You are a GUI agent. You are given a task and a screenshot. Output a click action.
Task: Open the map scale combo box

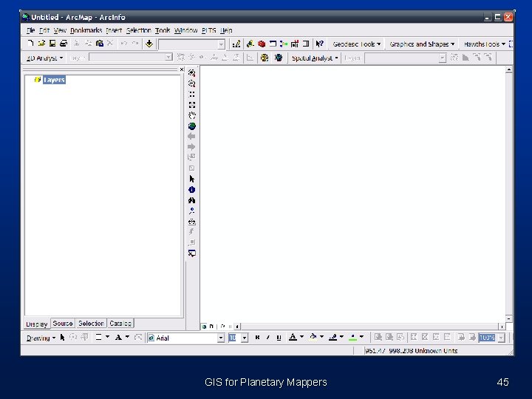pos(191,44)
